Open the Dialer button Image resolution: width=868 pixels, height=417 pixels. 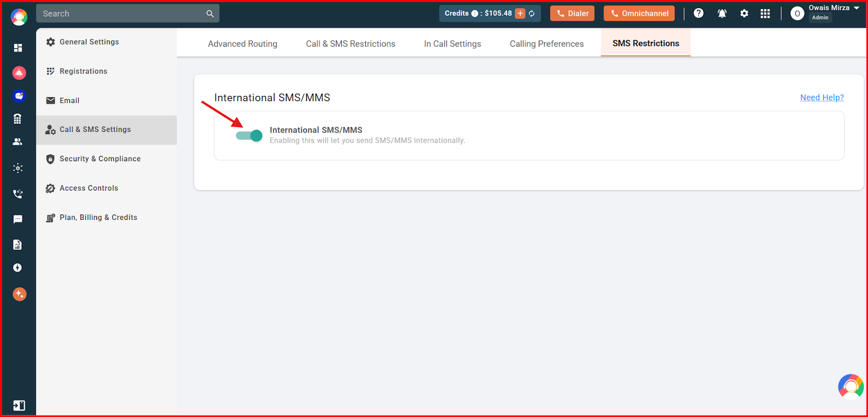tap(572, 14)
